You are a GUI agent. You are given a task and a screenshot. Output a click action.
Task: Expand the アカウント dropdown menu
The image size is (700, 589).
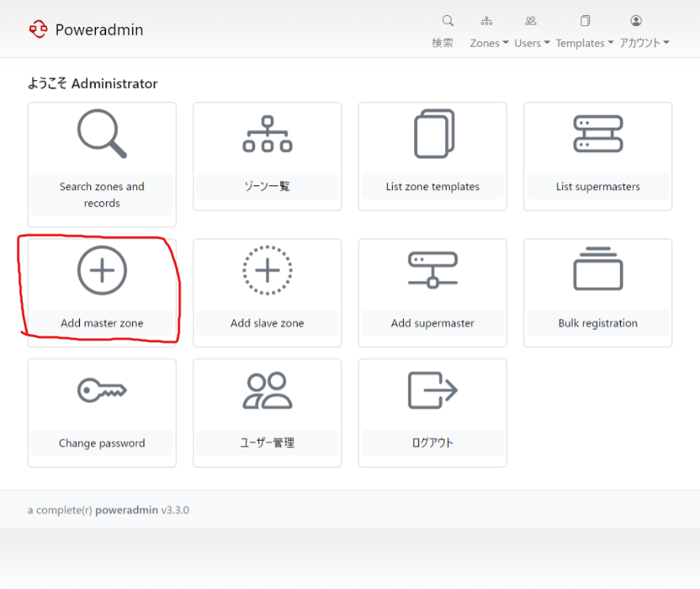(x=645, y=43)
